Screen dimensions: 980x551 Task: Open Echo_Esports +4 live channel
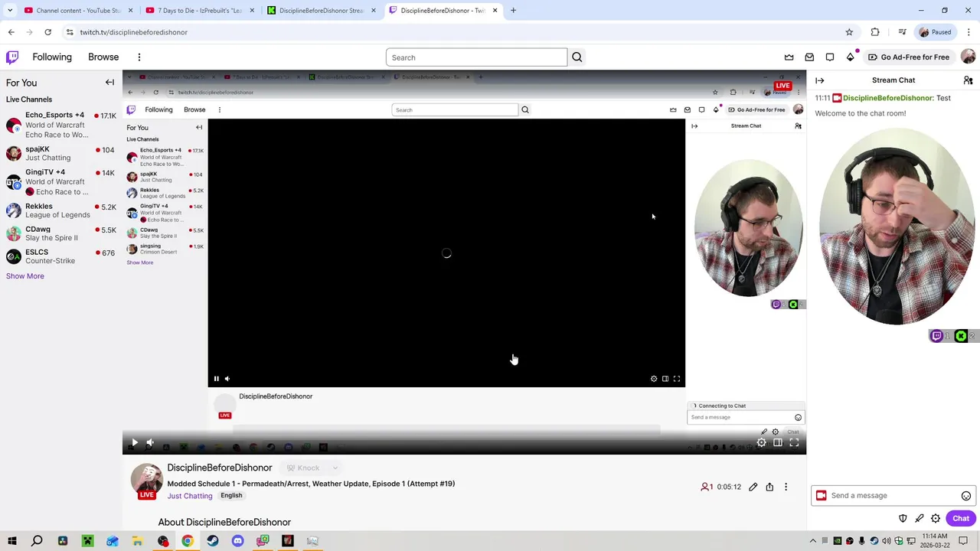(x=61, y=125)
